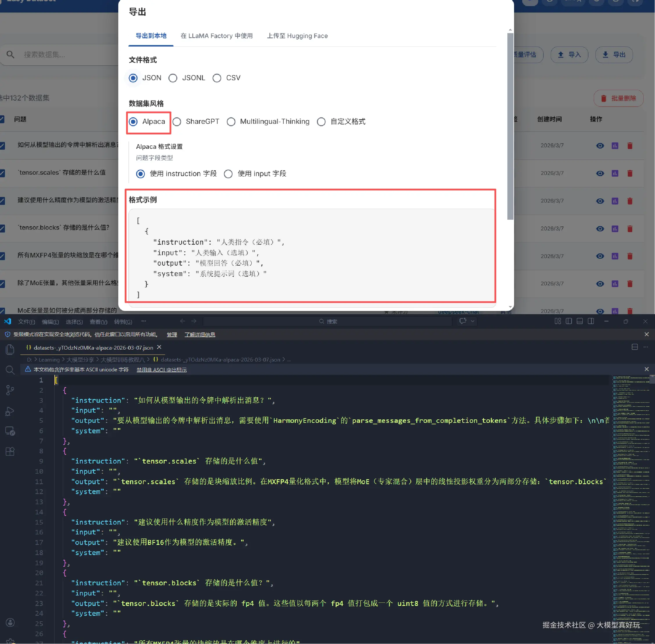Screen dimensions: 655x644
Task: Click the eye view icon for first dataset row
Action: coord(600,146)
